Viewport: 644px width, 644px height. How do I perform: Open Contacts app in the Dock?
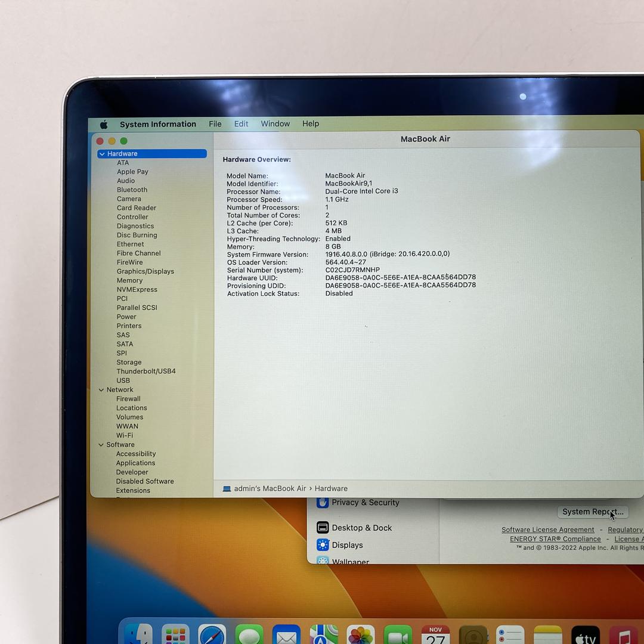(x=473, y=634)
